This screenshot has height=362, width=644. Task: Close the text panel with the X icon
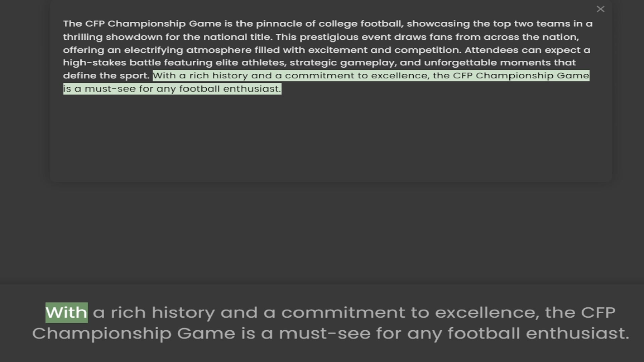[x=600, y=9]
